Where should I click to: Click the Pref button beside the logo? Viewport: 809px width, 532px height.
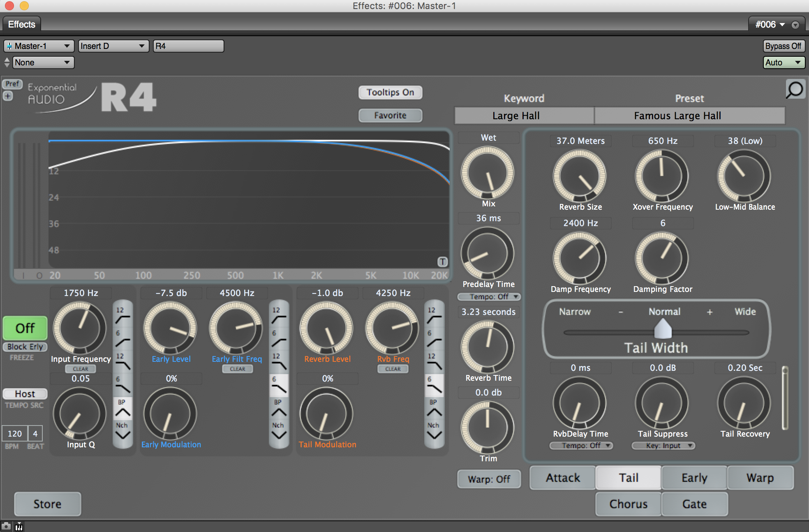[12, 84]
